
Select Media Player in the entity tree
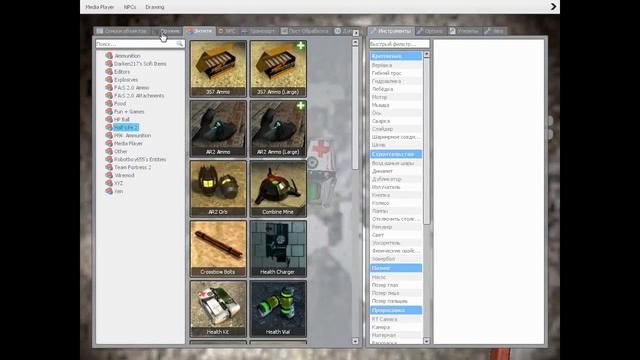pyautogui.click(x=128, y=143)
